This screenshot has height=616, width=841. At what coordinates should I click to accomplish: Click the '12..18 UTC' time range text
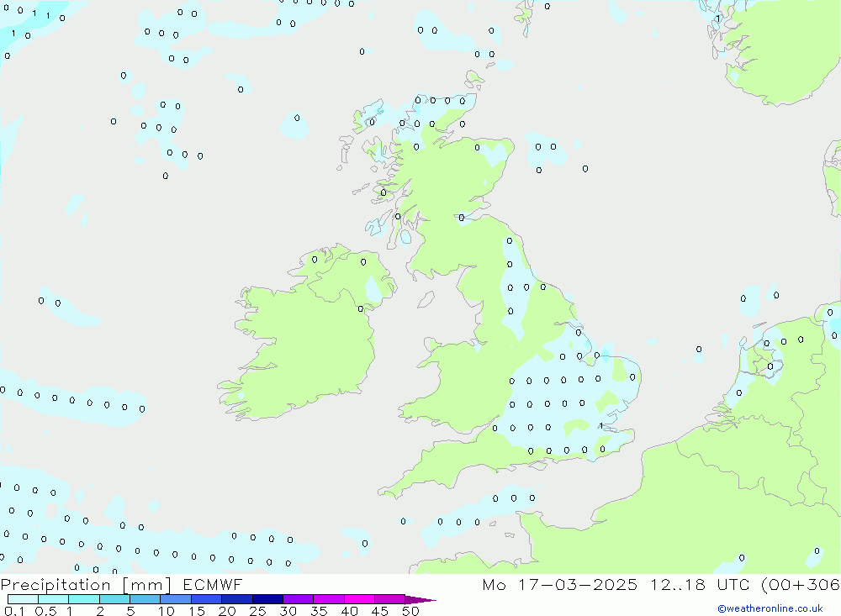click(700, 584)
